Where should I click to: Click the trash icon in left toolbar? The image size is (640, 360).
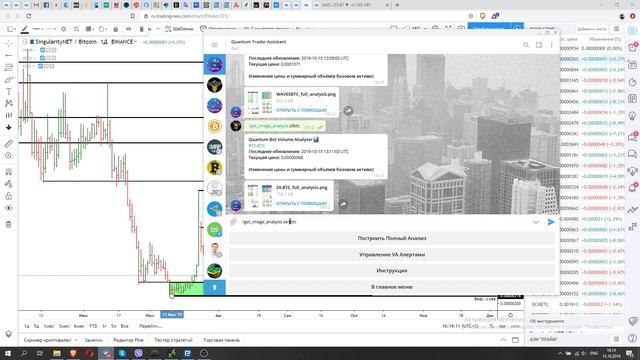point(9,224)
